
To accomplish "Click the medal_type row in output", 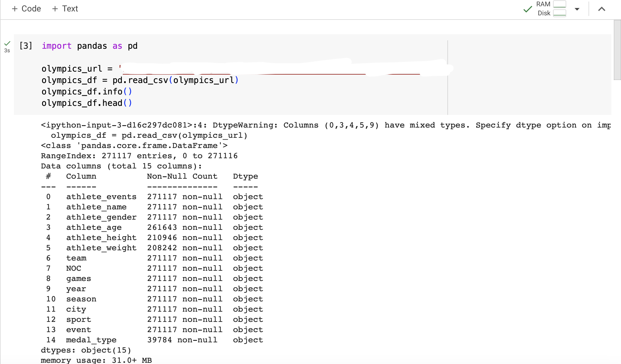I will [91, 340].
